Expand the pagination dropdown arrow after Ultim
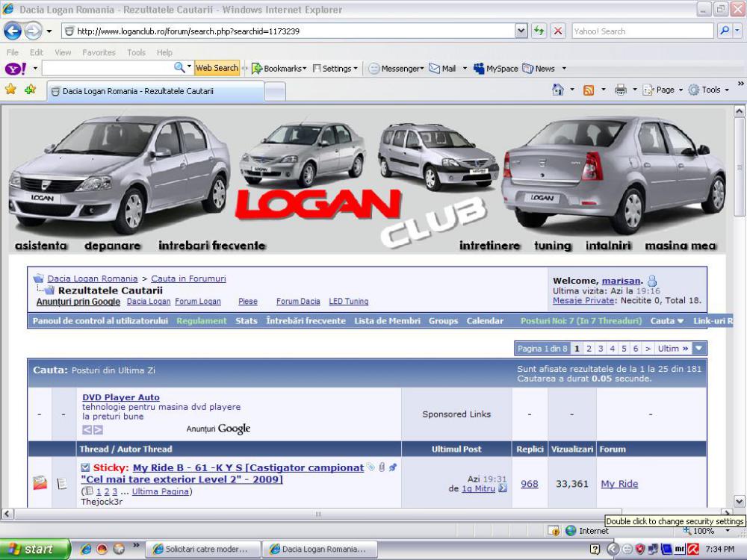This screenshot has width=747, height=560. click(x=698, y=349)
